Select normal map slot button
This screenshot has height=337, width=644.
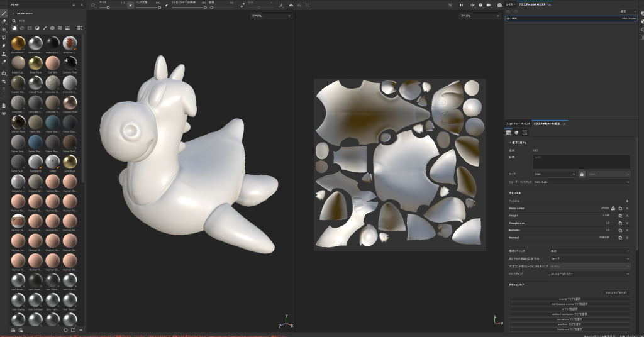tap(570, 299)
